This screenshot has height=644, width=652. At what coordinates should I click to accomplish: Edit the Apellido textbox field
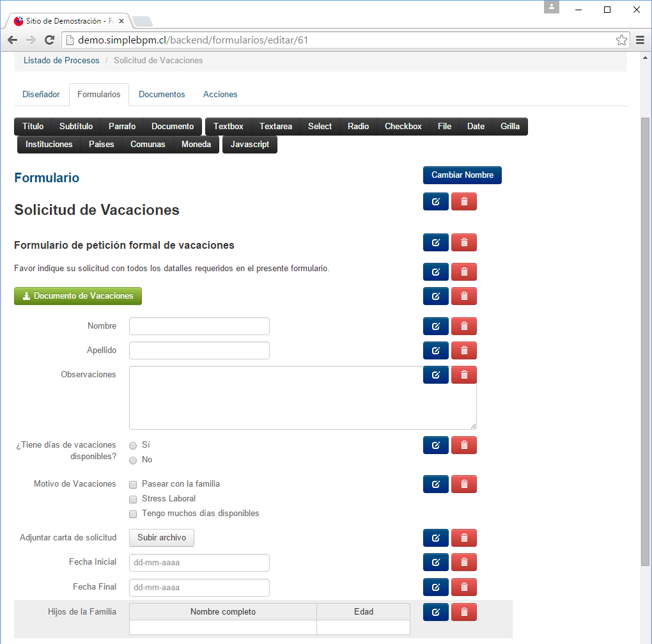point(435,350)
